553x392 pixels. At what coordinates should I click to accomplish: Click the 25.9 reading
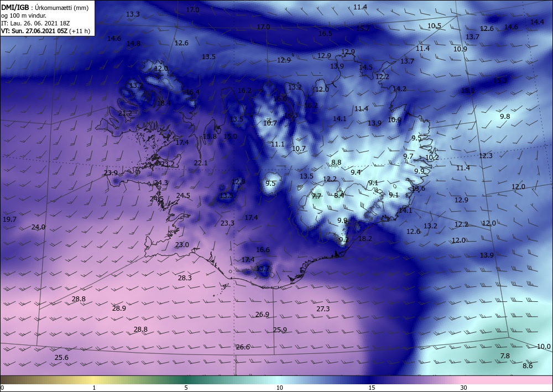(280, 330)
